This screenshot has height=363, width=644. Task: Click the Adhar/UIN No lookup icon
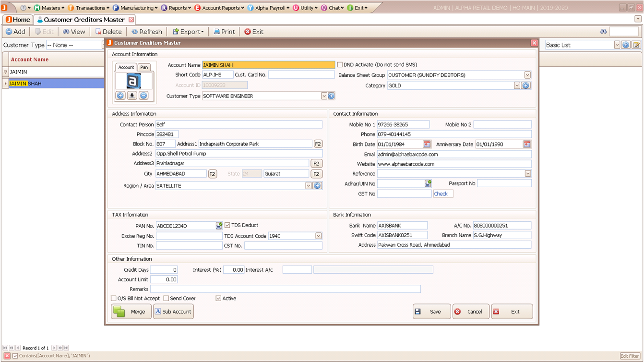click(428, 183)
